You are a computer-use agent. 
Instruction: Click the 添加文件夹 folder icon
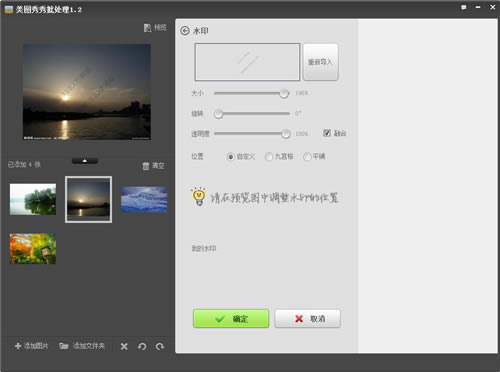pos(64,346)
